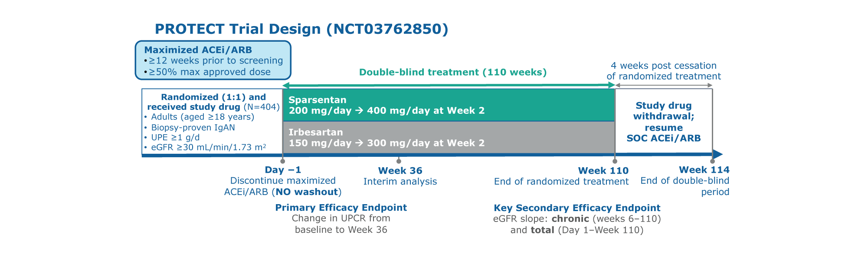Click the 4 weeks post cessation label

click(x=663, y=71)
